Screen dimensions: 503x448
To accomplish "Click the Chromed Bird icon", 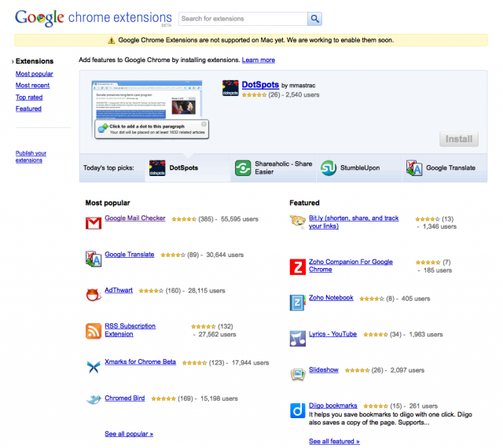I will click(94, 399).
